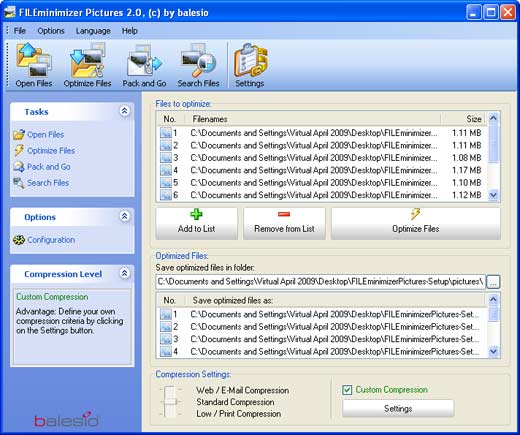Collapse the Tasks panel

click(x=124, y=111)
